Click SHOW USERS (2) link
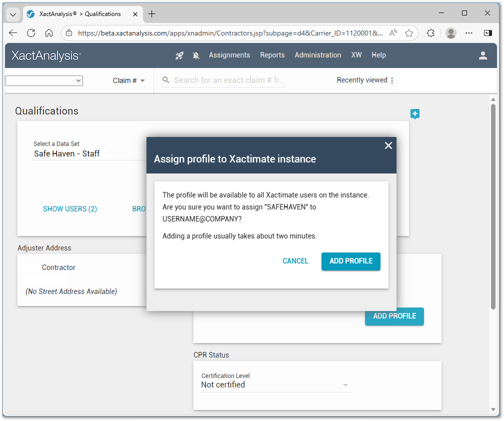Viewport: 504px width, 421px height. pos(70,209)
